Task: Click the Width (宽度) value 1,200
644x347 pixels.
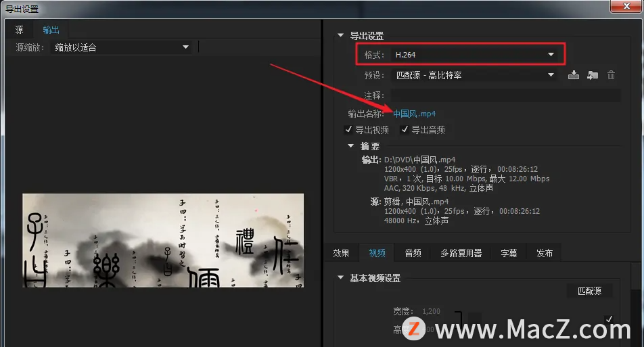Action: click(432, 311)
